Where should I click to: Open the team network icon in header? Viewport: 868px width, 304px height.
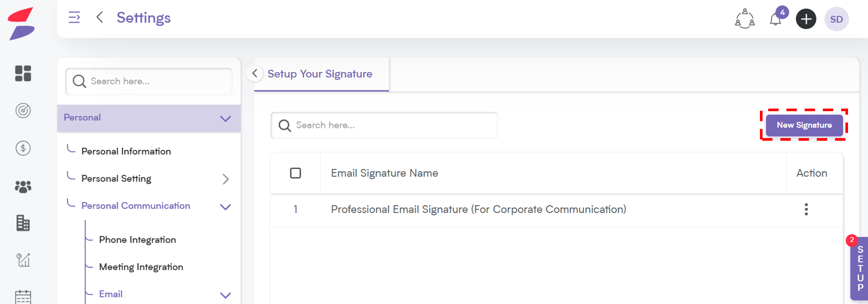pyautogui.click(x=745, y=19)
